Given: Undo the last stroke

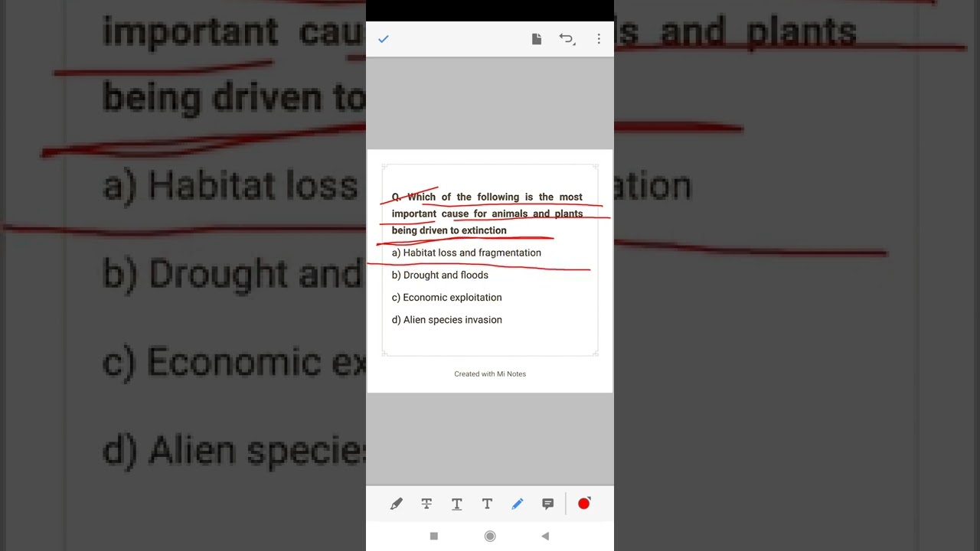Looking at the screenshot, I should pyautogui.click(x=567, y=39).
